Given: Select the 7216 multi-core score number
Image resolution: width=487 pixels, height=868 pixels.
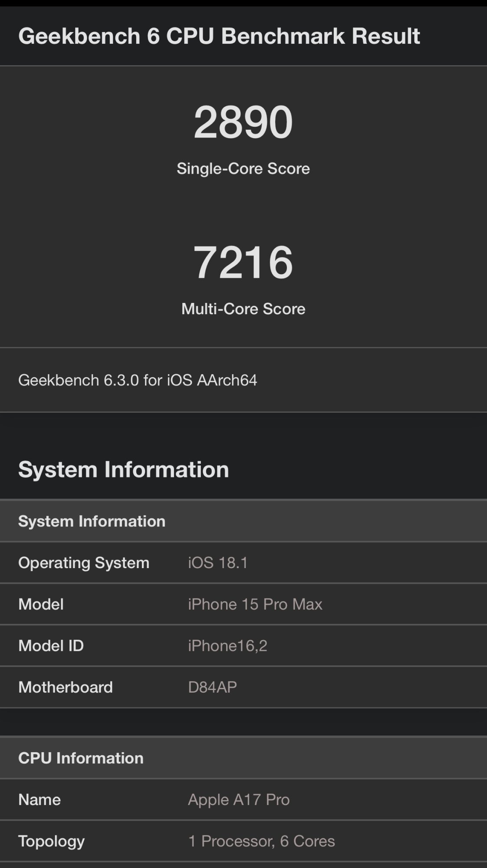Looking at the screenshot, I should pyautogui.click(x=243, y=262).
